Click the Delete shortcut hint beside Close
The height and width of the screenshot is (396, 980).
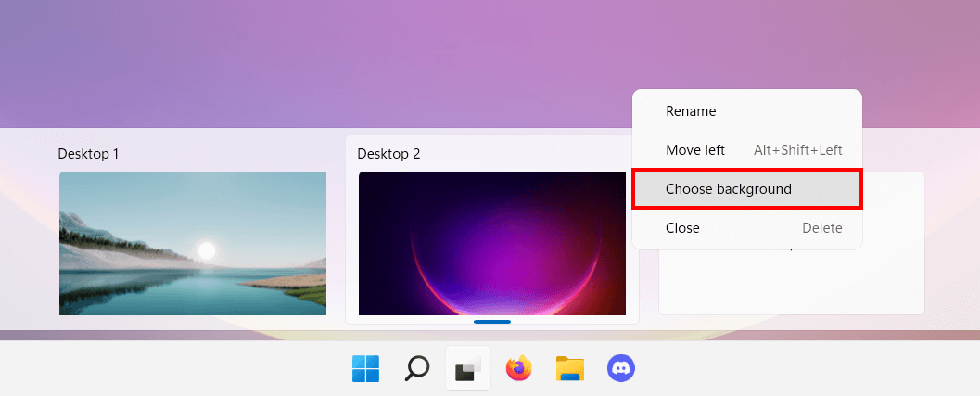coord(821,228)
